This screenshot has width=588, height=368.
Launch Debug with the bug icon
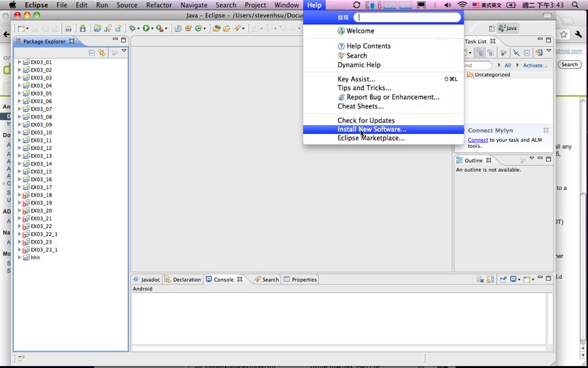point(132,28)
